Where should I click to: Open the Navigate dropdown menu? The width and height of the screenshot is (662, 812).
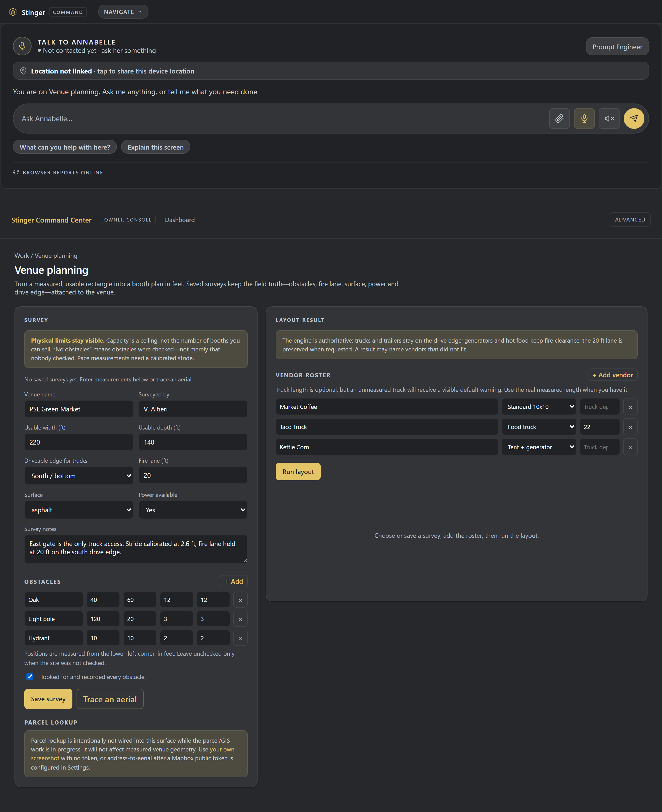(123, 12)
